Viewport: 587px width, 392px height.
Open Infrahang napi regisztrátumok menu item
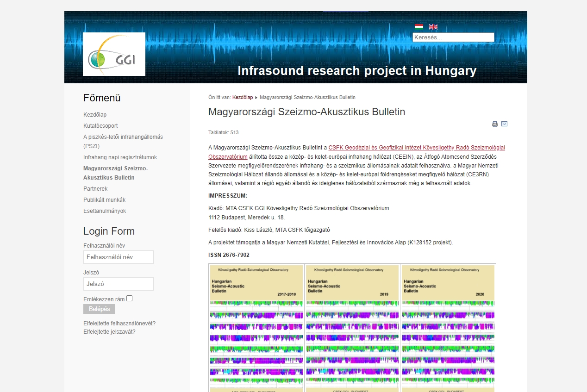pos(120,157)
